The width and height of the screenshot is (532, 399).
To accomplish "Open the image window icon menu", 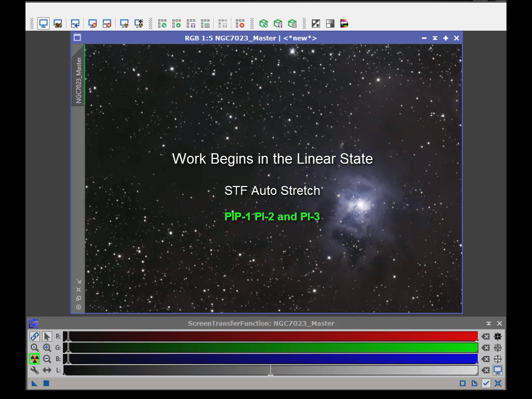I will click(x=77, y=38).
